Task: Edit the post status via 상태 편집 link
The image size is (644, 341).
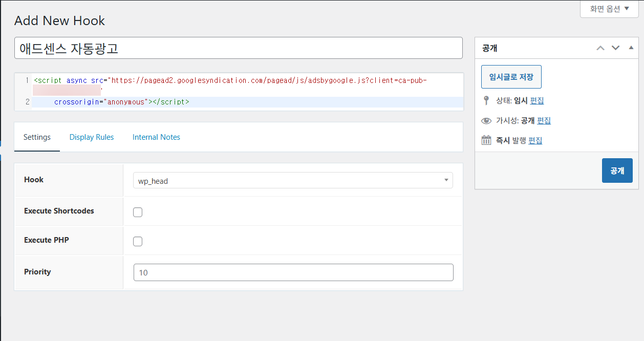Action: tap(537, 101)
